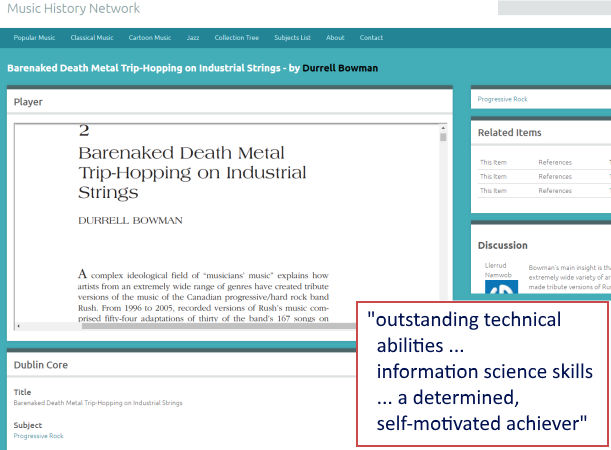Image resolution: width=611 pixels, height=450 pixels.
Task: Click Progressive Rock under Subject
Action: [x=40, y=437]
